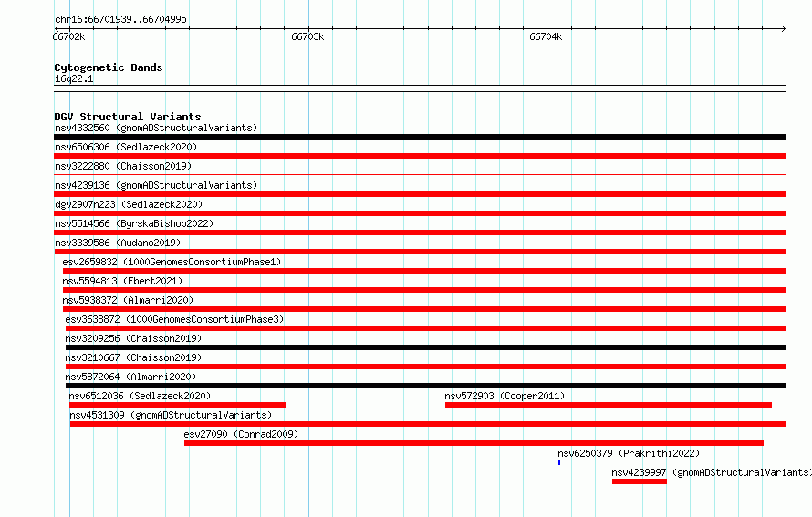Select the short red bar under nsv6512036

(x=177, y=405)
